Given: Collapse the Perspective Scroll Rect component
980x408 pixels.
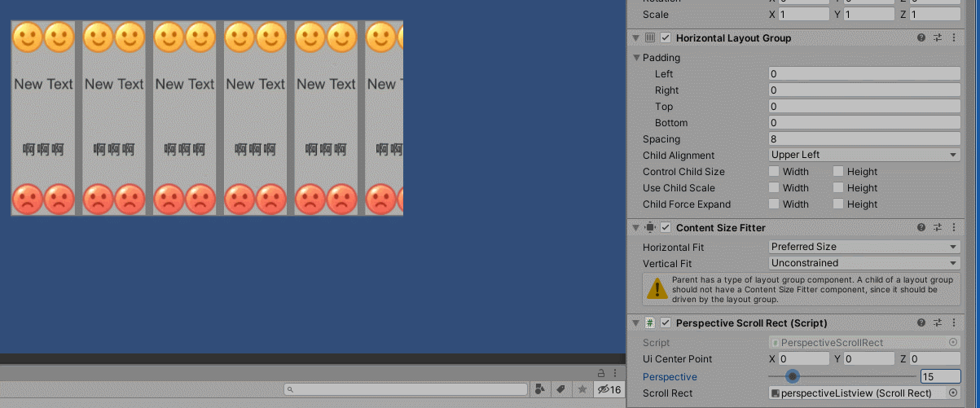Looking at the screenshot, I should [636, 323].
